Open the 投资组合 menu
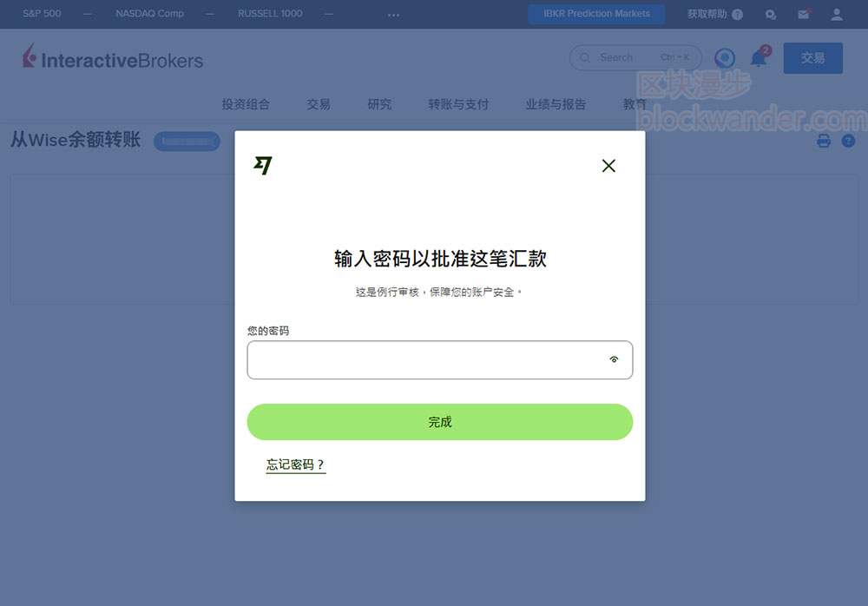The height and width of the screenshot is (606, 868). (246, 104)
